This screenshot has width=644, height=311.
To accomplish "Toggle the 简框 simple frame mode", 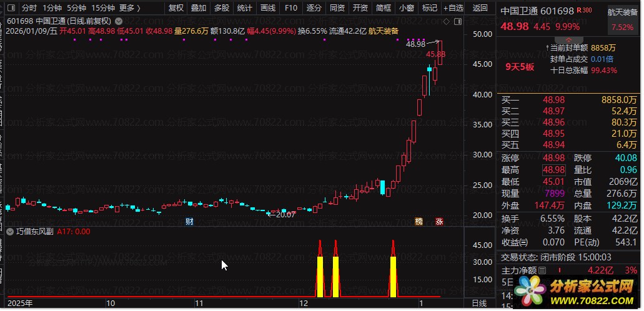I will coord(383,7).
